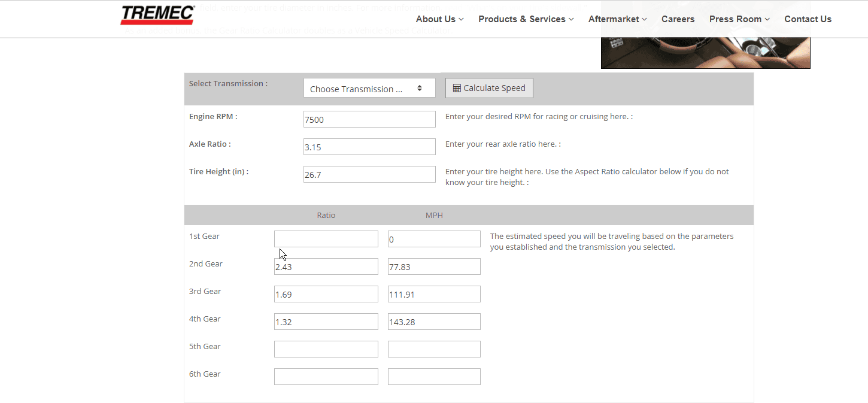Open the Aftermarket menu

(618, 19)
